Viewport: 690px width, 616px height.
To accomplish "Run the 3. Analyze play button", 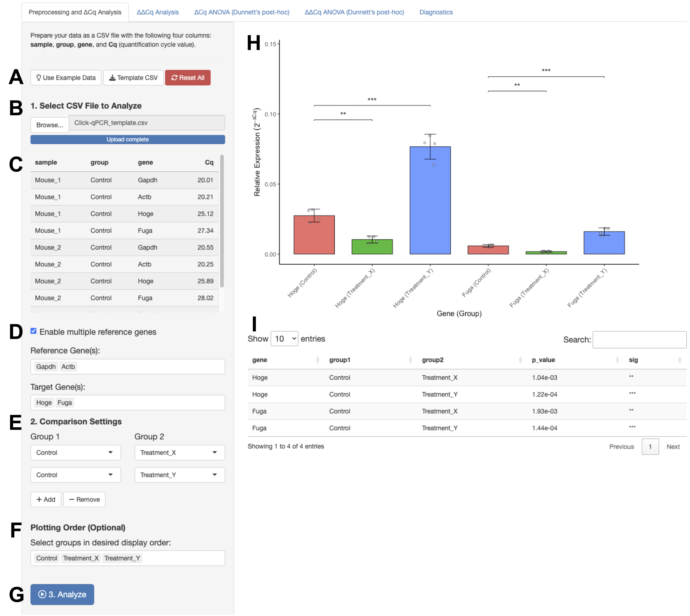I will coord(62,595).
